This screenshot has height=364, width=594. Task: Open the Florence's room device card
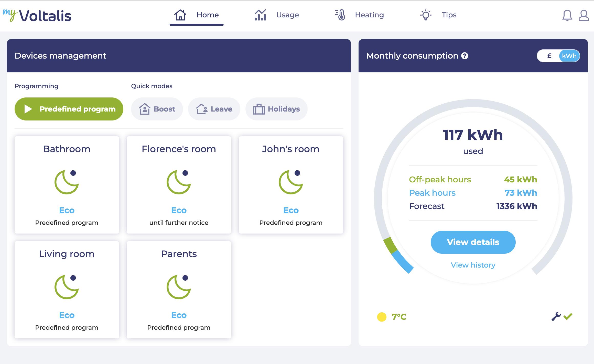coord(179,185)
